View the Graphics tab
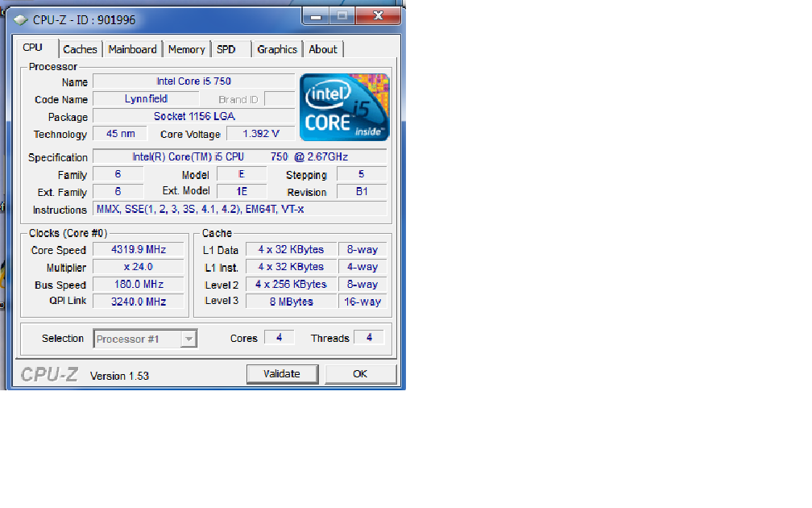Screen dimensions: 812x508 [x=277, y=49]
